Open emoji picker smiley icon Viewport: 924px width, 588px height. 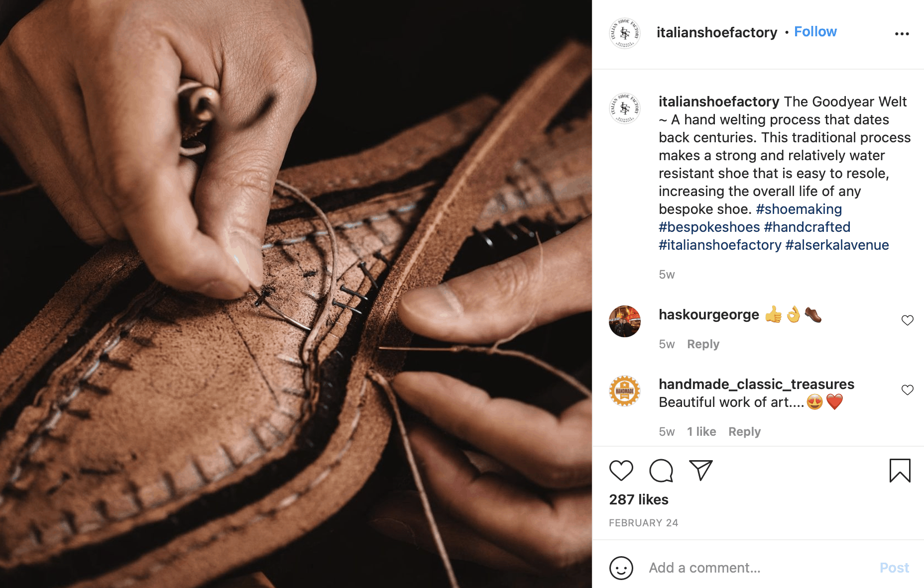pyautogui.click(x=621, y=568)
